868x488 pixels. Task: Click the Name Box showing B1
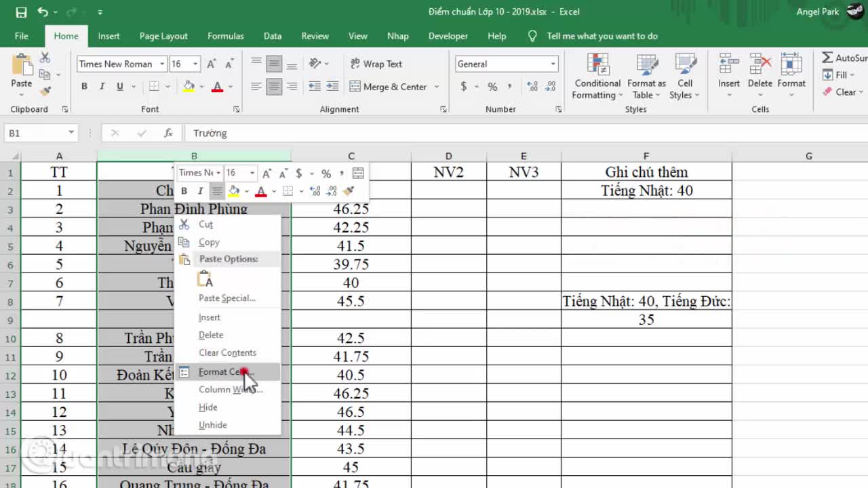click(41, 134)
